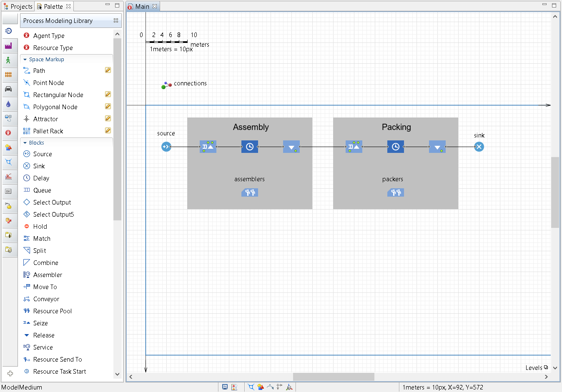Image resolution: width=562 pixels, height=392 pixels.
Task: Toggle drawing mode pencil for Path
Action: pyautogui.click(x=108, y=70)
